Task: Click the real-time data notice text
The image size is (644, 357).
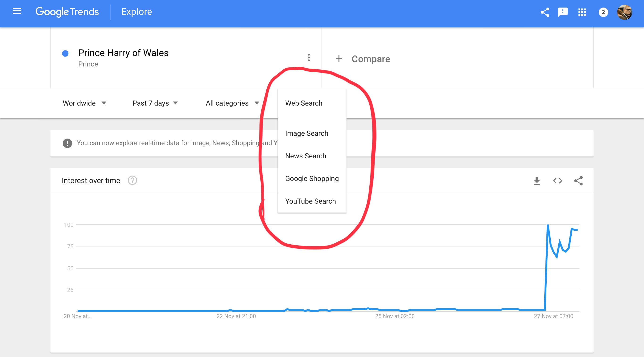Action: click(x=177, y=143)
